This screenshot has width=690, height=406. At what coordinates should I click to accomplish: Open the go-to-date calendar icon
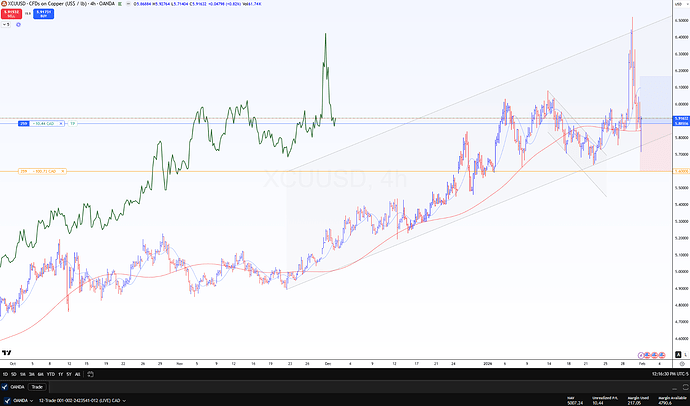coord(90,374)
